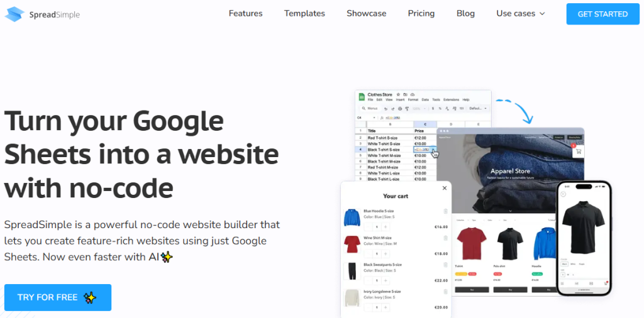The width and height of the screenshot is (644, 318).
Task: Open the C4 name box dropdown
Action: (x=374, y=118)
